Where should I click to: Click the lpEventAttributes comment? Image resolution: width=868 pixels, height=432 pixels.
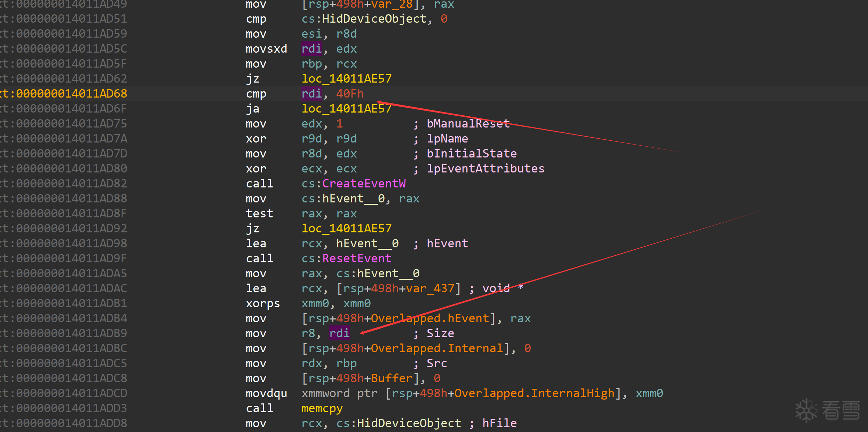point(486,169)
